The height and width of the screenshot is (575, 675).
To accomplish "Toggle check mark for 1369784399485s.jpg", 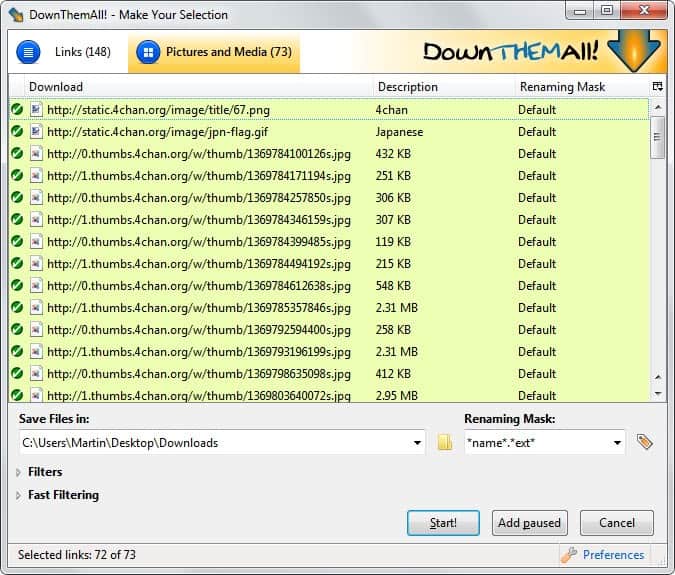I will click(17, 241).
